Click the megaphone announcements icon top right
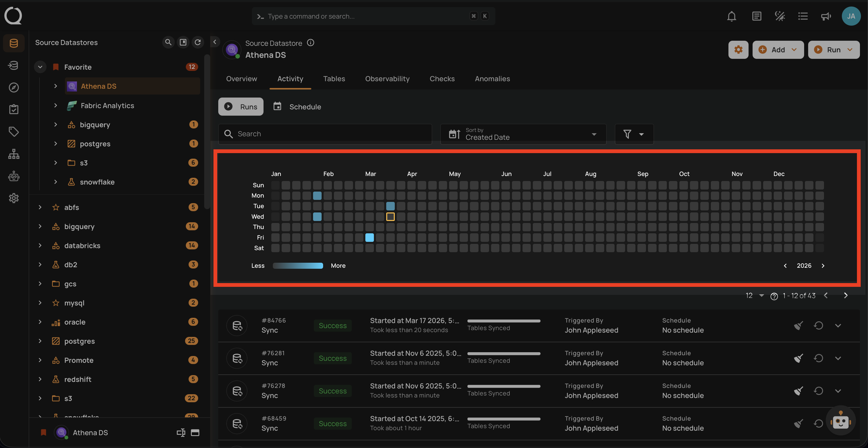This screenshot has width=868, height=448. 826,16
